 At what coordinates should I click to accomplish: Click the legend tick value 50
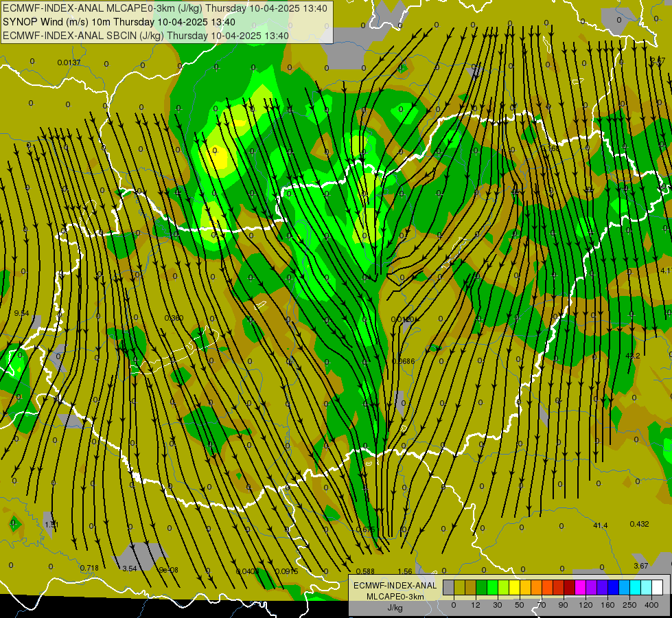coord(520,605)
